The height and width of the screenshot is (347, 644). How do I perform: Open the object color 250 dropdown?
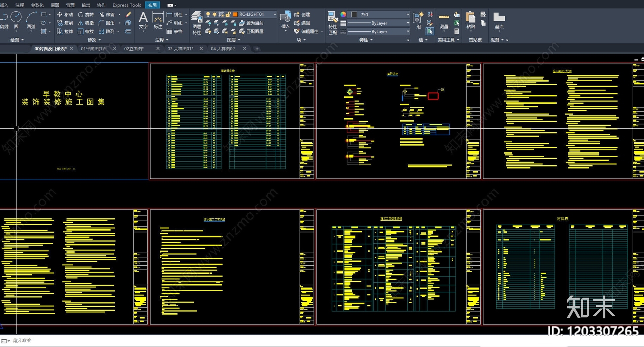(x=408, y=14)
